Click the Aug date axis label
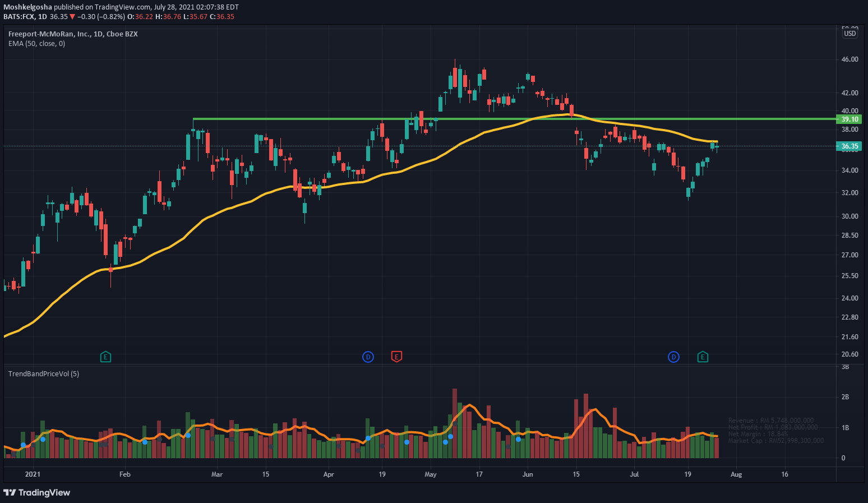This screenshot has height=503, width=868. 736,474
